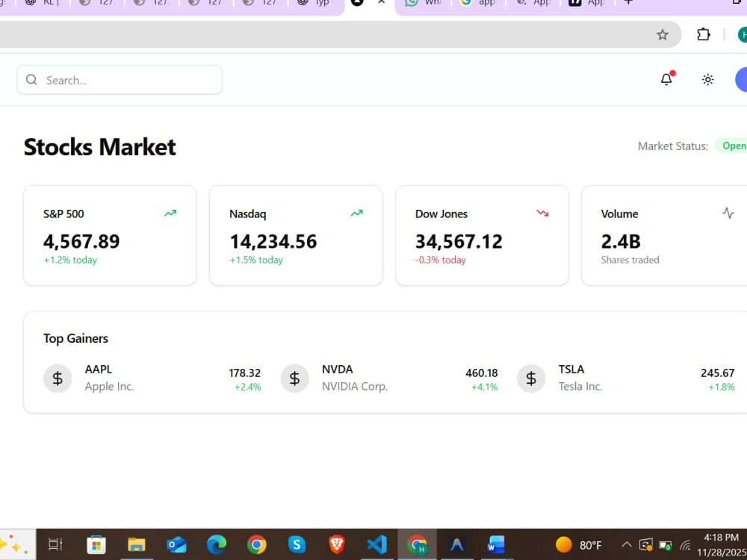The height and width of the screenshot is (560, 747).
Task: Select the Dow Jones value 34,567.12
Action: [459, 241]
